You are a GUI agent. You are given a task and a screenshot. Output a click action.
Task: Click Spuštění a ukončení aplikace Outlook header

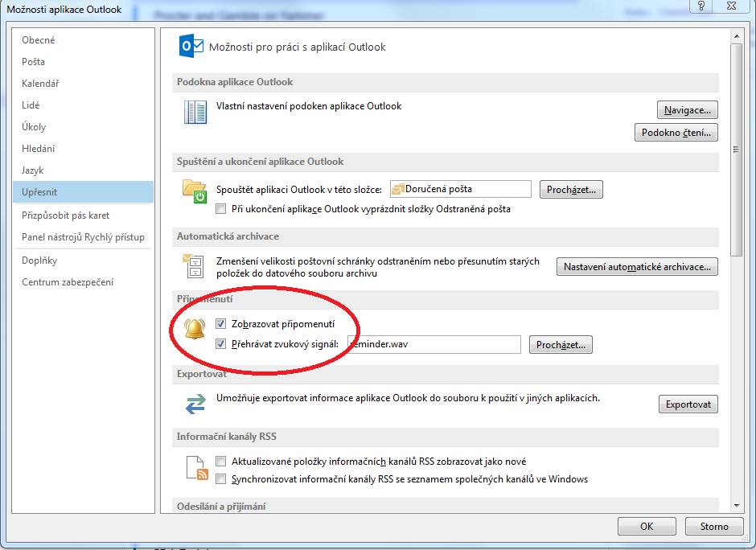[446, 162]
